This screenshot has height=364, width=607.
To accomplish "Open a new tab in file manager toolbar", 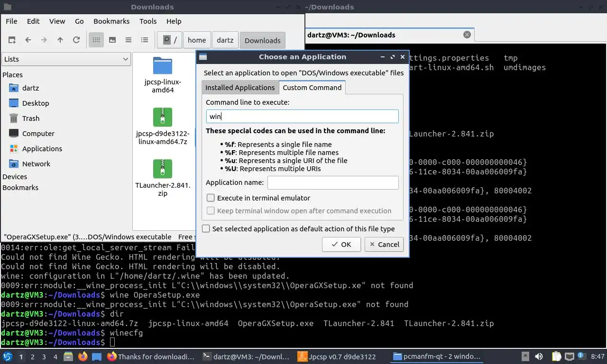I will coord(12,40).
